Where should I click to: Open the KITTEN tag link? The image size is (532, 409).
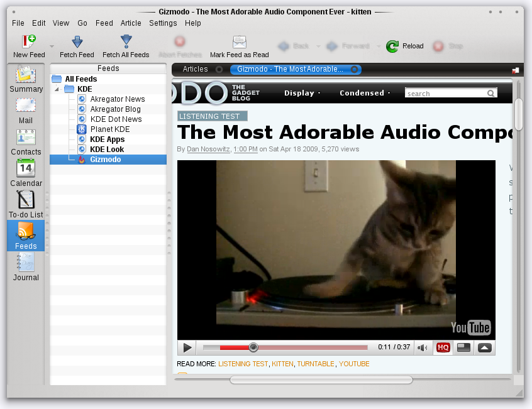click(282, 364)
